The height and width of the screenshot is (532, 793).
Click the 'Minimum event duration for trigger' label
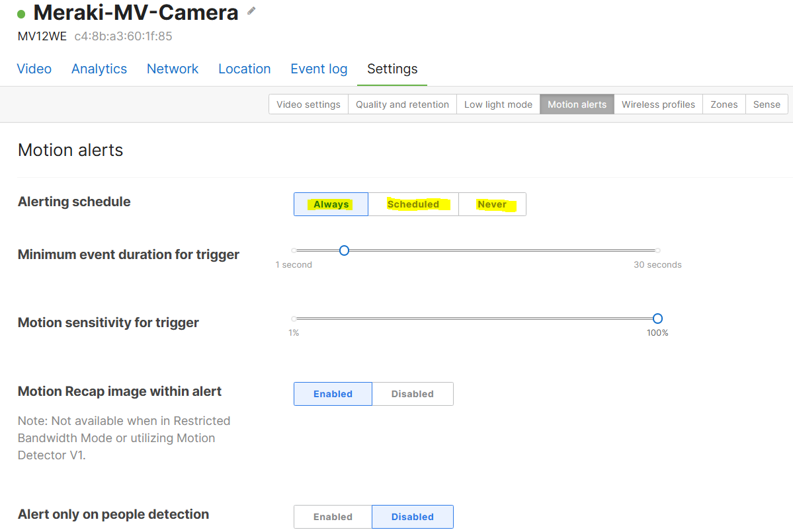point(128,254)
